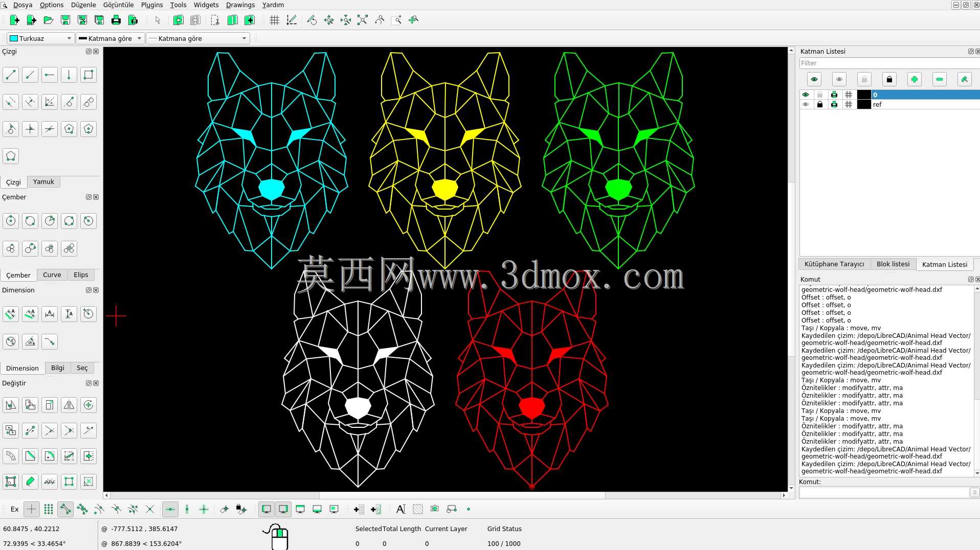Switch to the Bilgi tab
The image size is (980, 550).
point(58,368)
